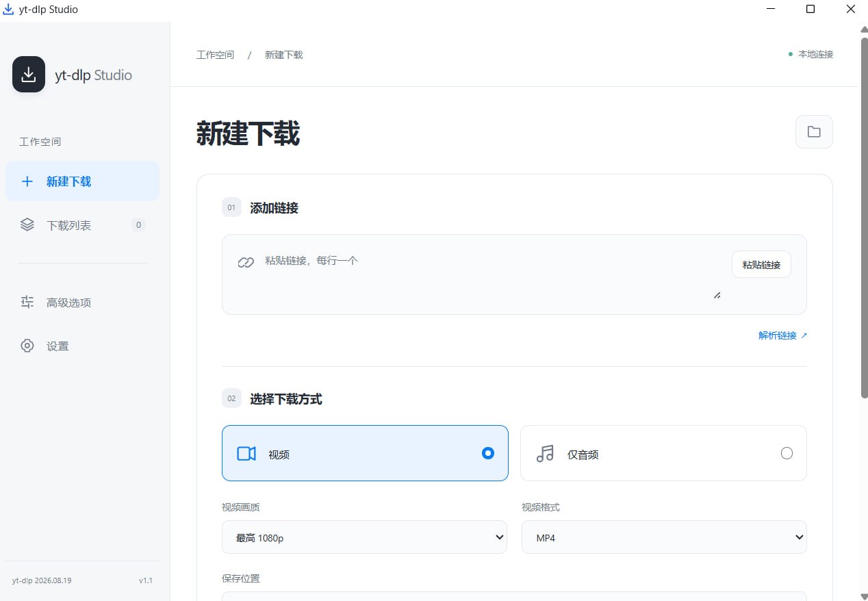The width and height of the screenshot is (868, 601).
Task: Click the 01 step badge
Action: [231, 207]
